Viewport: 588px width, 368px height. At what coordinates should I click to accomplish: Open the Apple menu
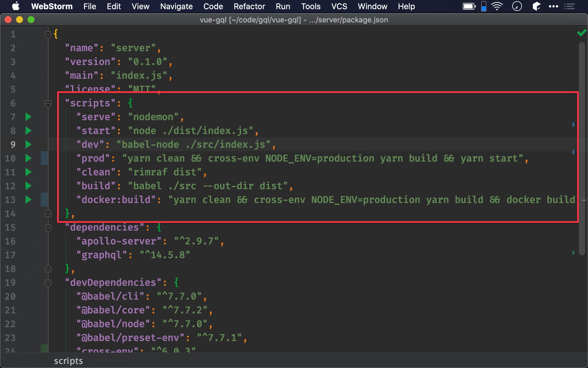coord(16,6)
